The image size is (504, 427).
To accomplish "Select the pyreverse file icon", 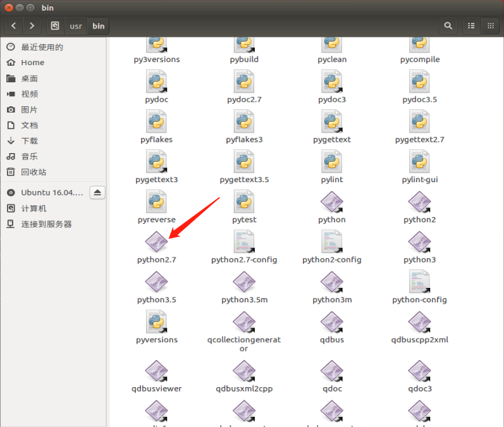I will pos(157,202).
